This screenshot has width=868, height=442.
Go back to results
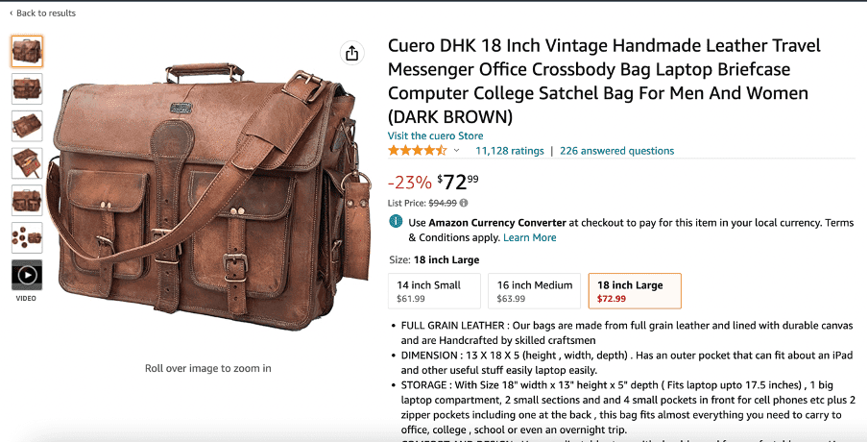(42, 12)
